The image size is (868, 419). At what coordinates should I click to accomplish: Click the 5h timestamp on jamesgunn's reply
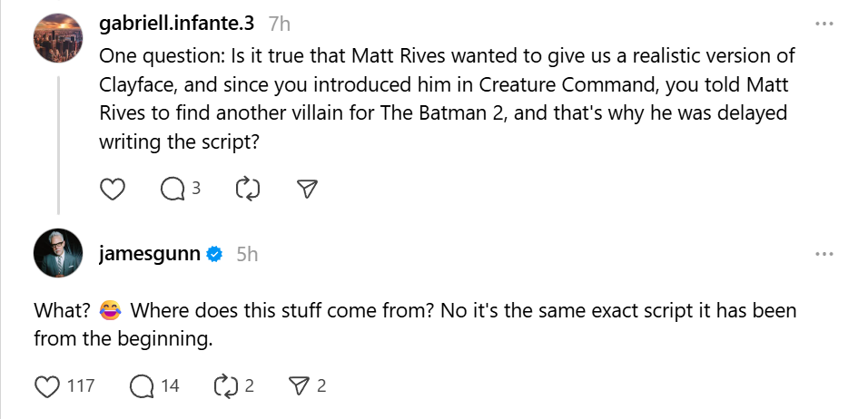[x=247, y=254]
